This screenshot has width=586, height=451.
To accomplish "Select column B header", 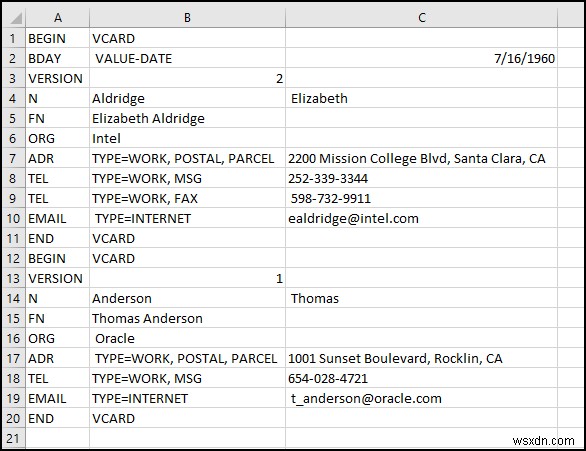I will (187, 18).
